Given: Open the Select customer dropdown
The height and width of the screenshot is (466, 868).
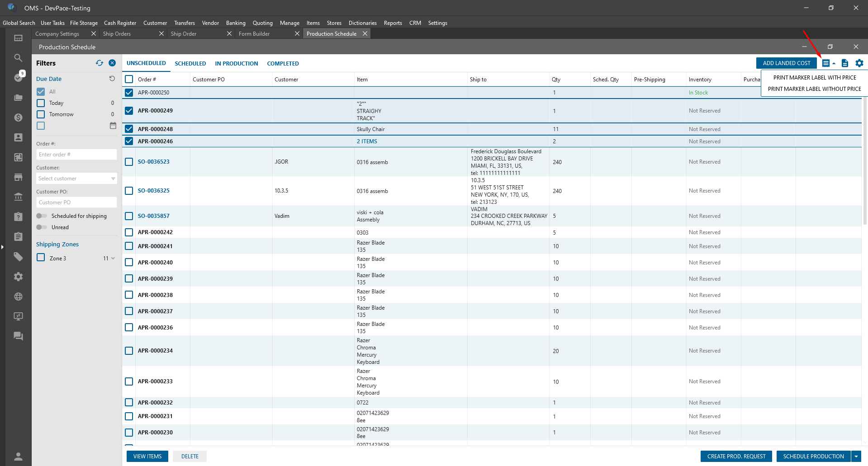Looking at the screenshot, I should tap(76, 179).
